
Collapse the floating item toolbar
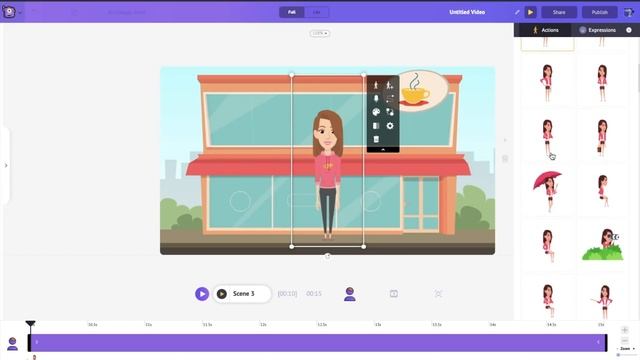click(x=383, y=150)
